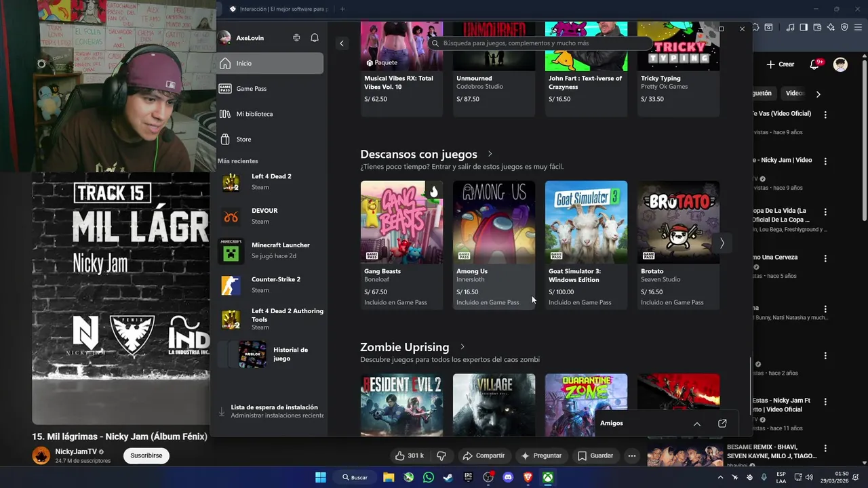Open Gang Beasts game card

(401, 245)
